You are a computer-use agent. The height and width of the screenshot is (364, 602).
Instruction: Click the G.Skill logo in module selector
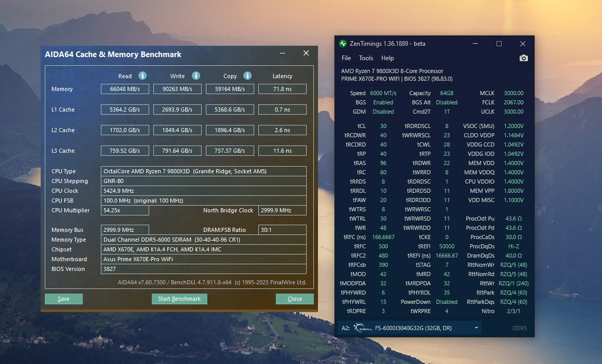(363, 328)
